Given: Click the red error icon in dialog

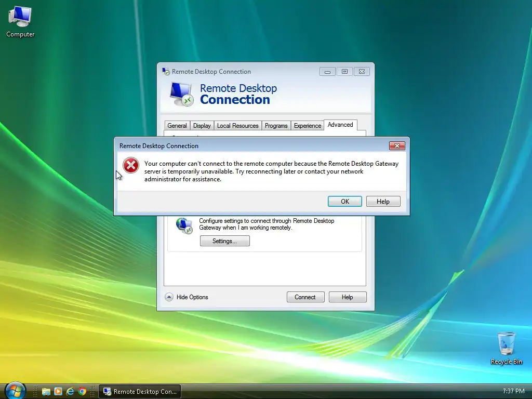Looking at the screenshot, I should click(x=130, y=165).
